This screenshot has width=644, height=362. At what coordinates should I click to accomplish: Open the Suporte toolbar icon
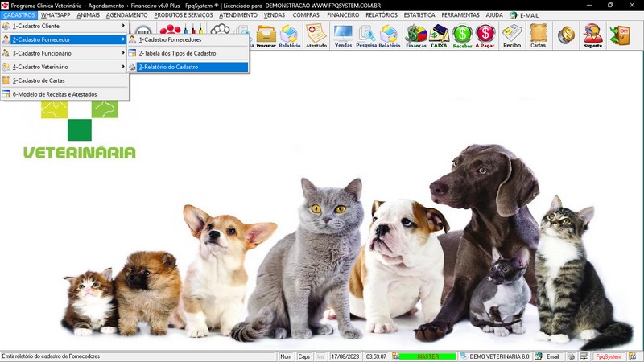(x=593, y=36)
